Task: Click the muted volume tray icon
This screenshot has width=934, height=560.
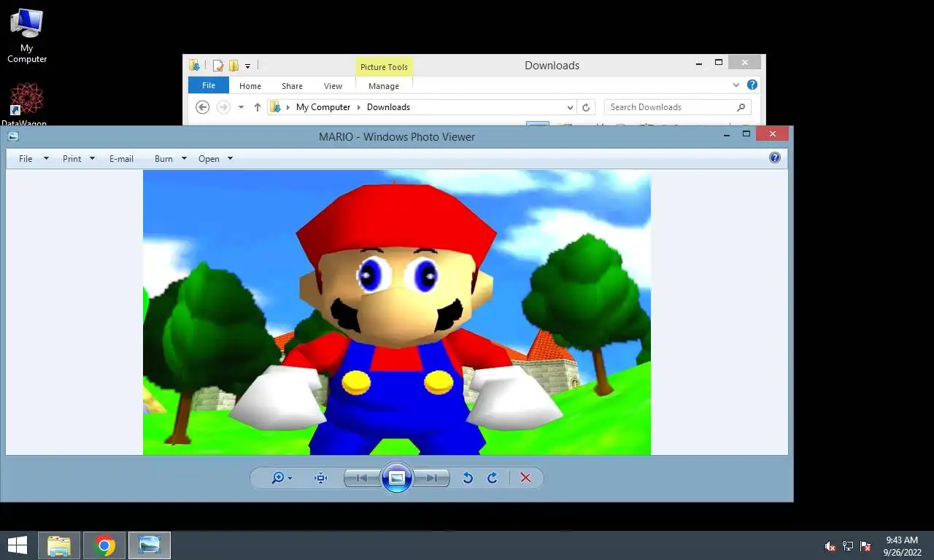Action: 830,546
